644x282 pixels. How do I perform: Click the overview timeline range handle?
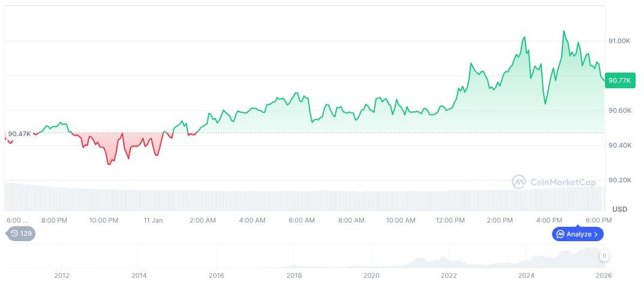(x=604, y=256)
